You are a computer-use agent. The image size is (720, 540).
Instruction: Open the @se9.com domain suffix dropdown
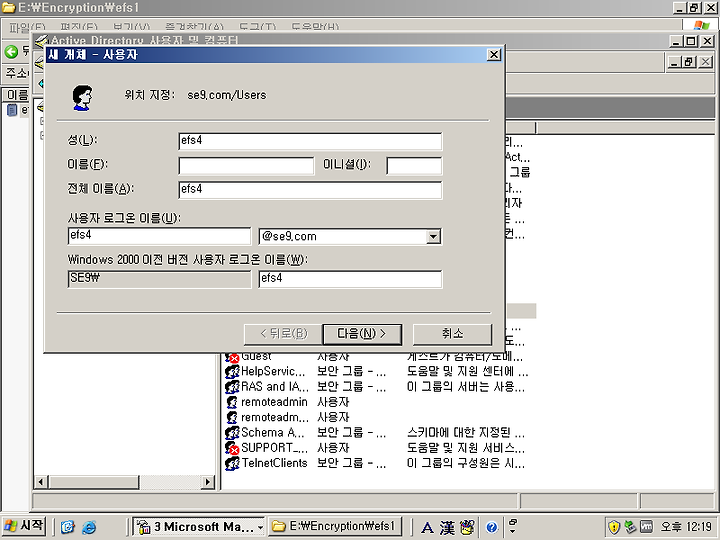[433, 236]
